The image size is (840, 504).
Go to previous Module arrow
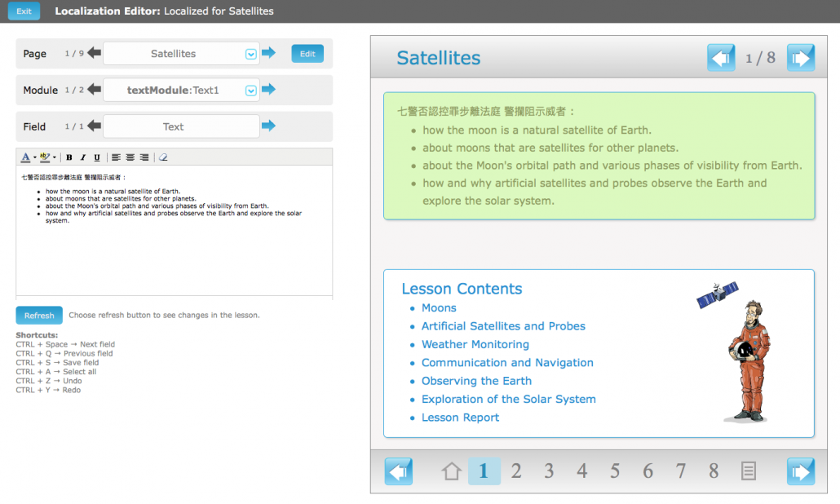point(95,90)
